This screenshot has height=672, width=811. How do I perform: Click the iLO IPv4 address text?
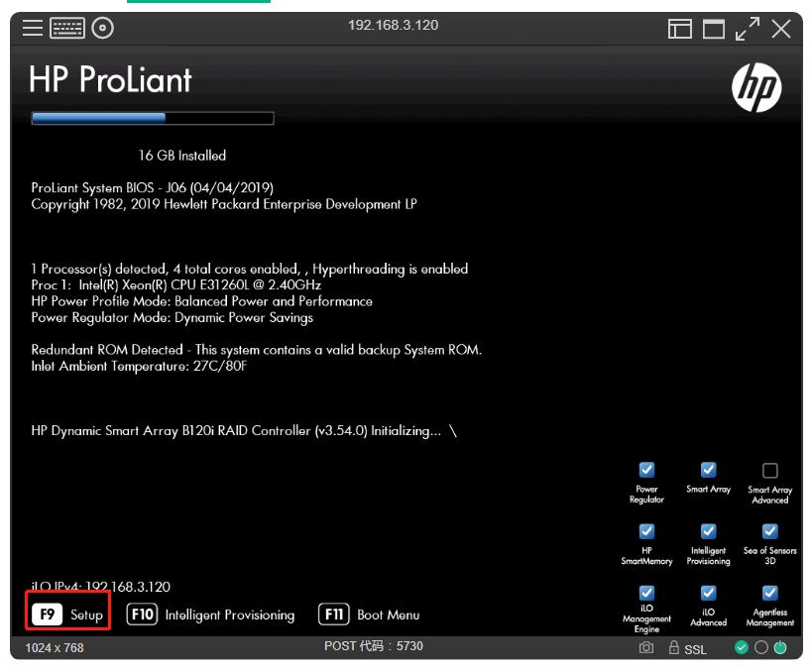tap(101, 587)
